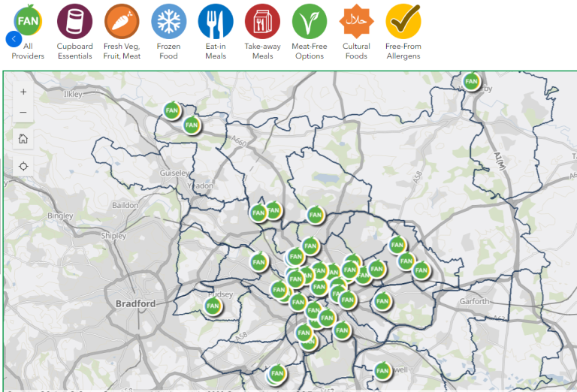577x392 pixels.
Task: Find my location on the map
Action: 23,166
